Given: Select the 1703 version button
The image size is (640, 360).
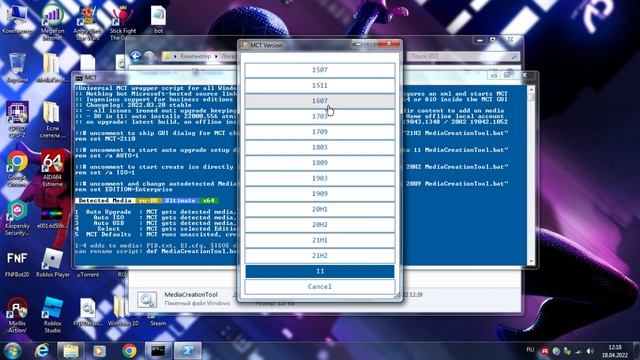Looking at the screenshot, I should [x=320, y=116].
